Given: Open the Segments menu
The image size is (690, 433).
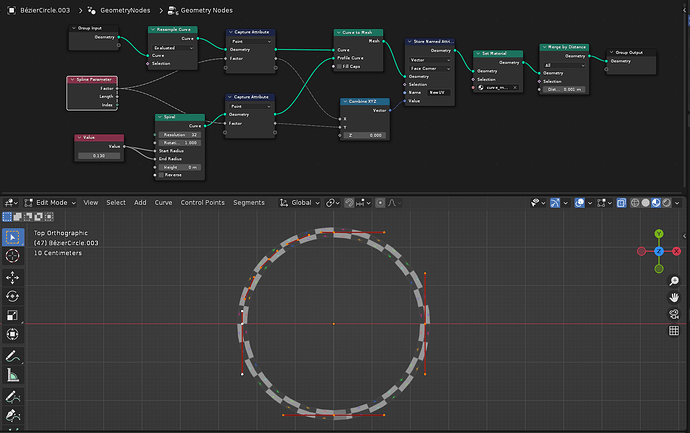Looking at the screenshot, I should click(249, 203).
